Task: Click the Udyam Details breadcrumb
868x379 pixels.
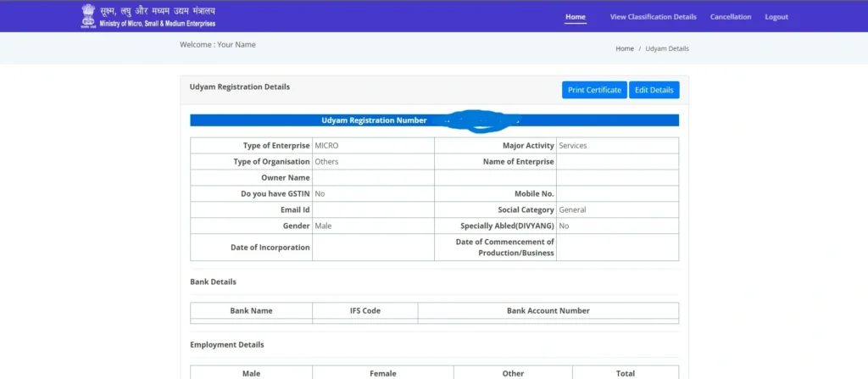Action: tap(667, 49)
